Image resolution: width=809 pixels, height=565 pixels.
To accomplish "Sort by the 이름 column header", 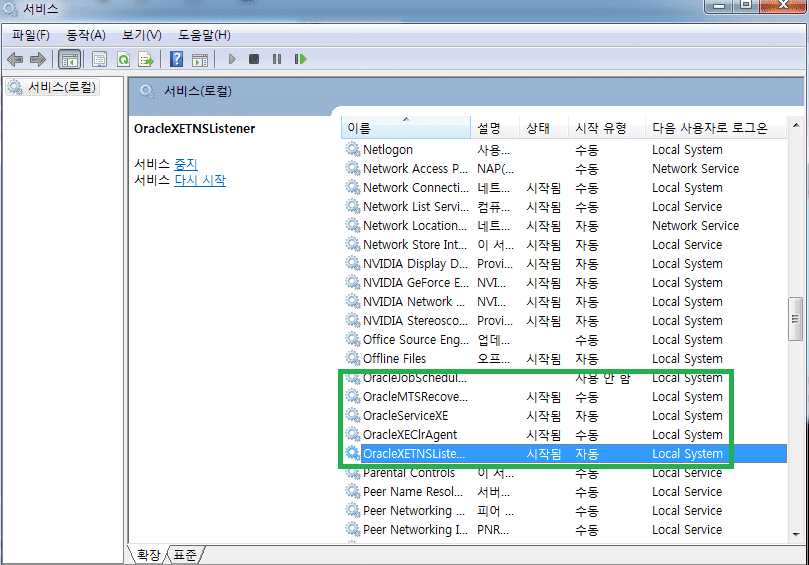I will [406, 127].
